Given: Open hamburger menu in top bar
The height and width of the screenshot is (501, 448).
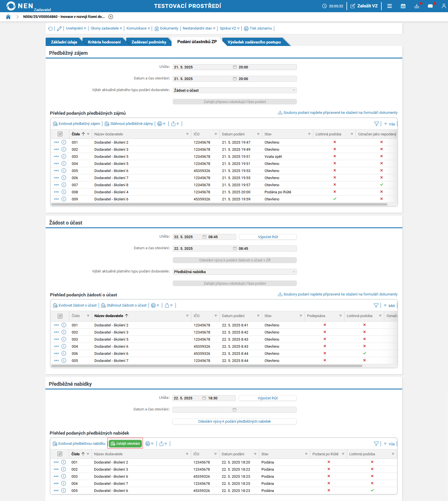Looking at the screenshot, I should tap(390, 6).
